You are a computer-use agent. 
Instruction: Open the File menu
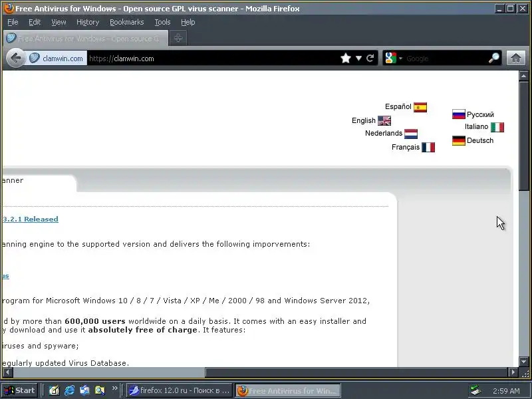[x=13, y=22]
